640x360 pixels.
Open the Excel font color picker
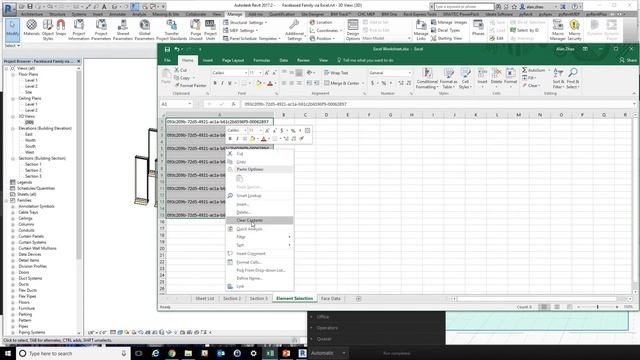(x=271, y=83)
